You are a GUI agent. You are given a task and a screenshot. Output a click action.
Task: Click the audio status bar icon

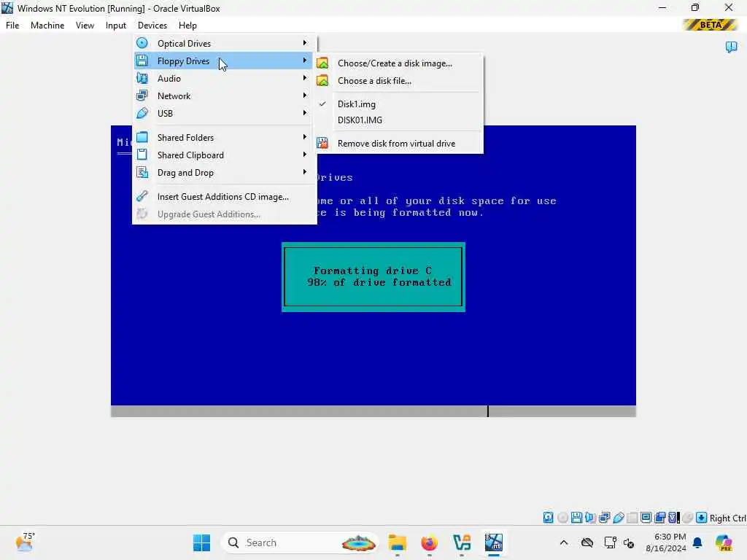[591, 518]
